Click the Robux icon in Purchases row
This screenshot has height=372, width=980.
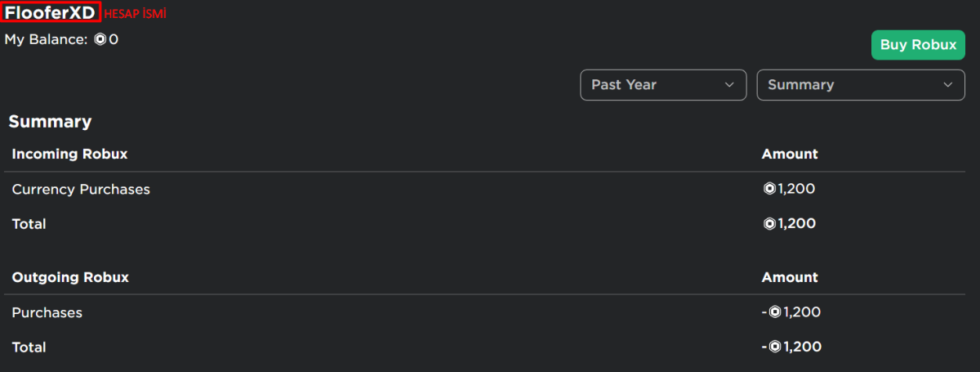[x=774, y=312]
